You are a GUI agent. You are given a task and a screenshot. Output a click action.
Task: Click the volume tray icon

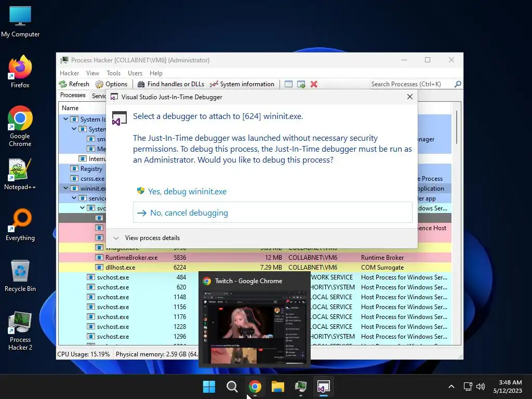481,387
